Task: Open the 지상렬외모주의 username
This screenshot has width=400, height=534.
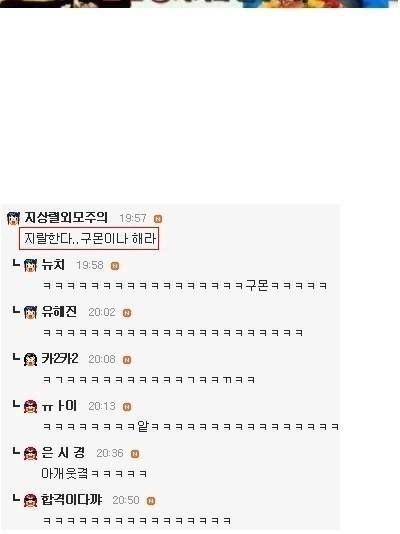Action: pos(66,218)
